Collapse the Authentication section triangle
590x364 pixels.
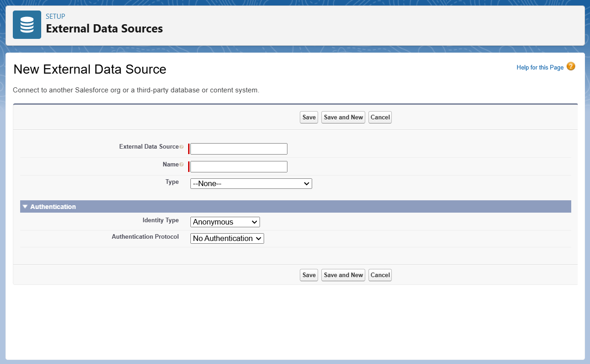(x=25, y=207)
